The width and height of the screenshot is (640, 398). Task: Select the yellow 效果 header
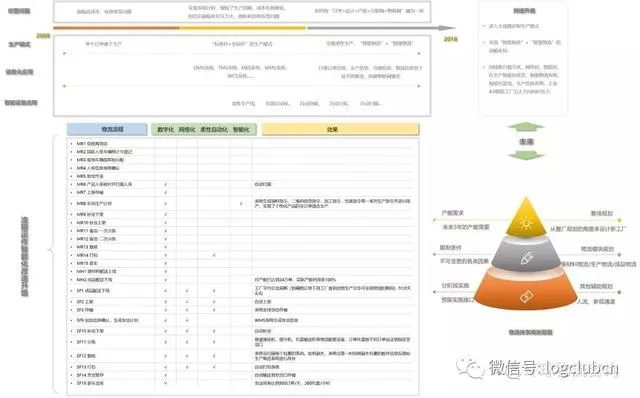pos(340,129)
